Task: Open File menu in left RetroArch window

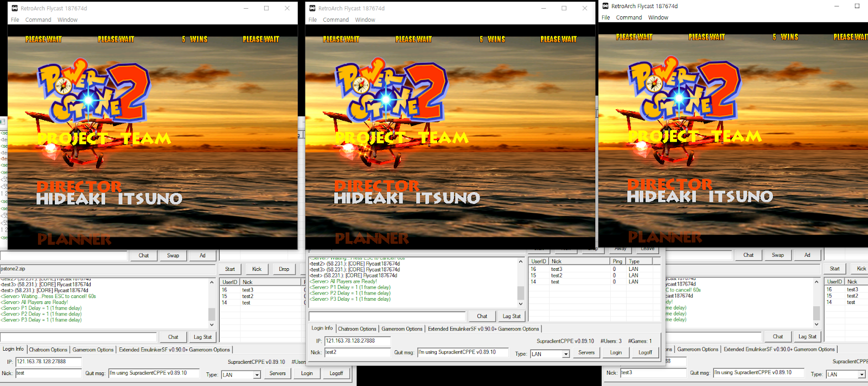Action: tap(15, 20)
